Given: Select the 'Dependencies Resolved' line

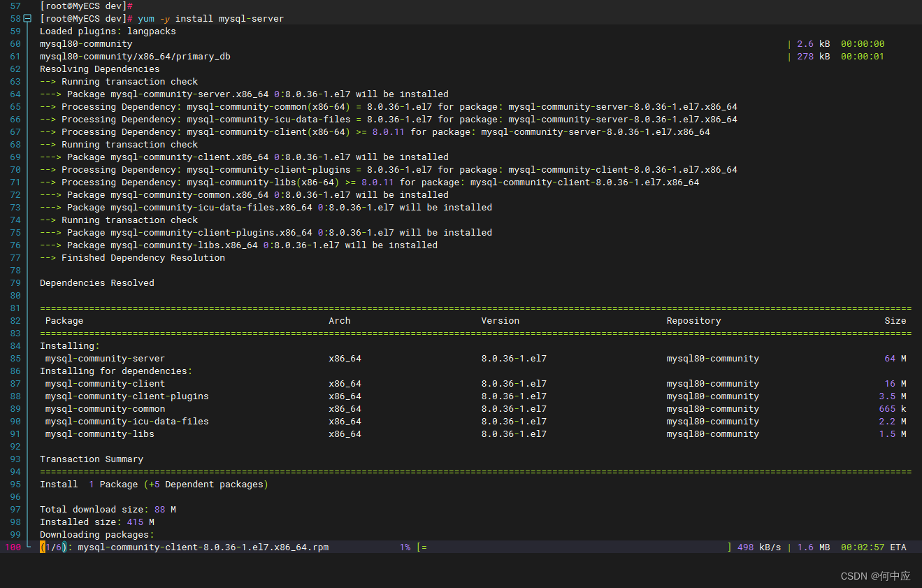Looking at the screenshot, I should 96,283.
